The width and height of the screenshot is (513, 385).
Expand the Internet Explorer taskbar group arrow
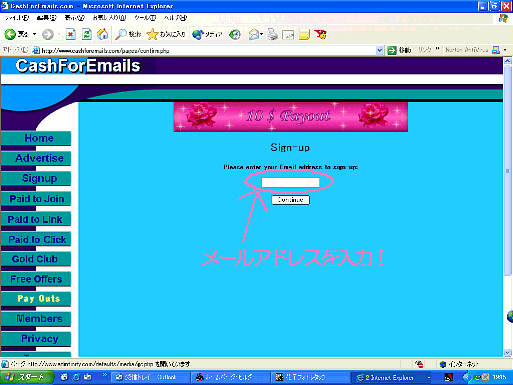[x=429, y=378]
